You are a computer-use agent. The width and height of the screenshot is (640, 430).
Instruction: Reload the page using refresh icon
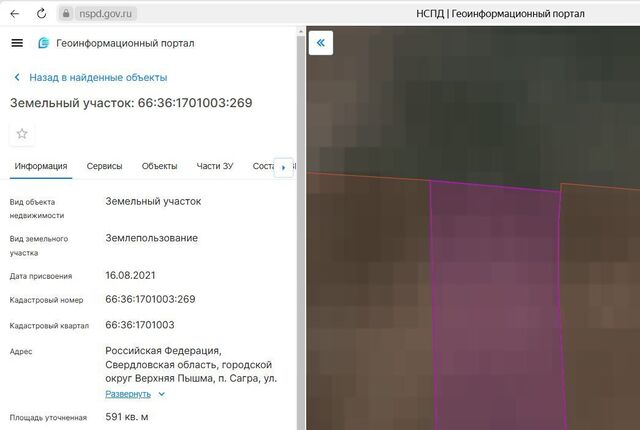(40, 14)
